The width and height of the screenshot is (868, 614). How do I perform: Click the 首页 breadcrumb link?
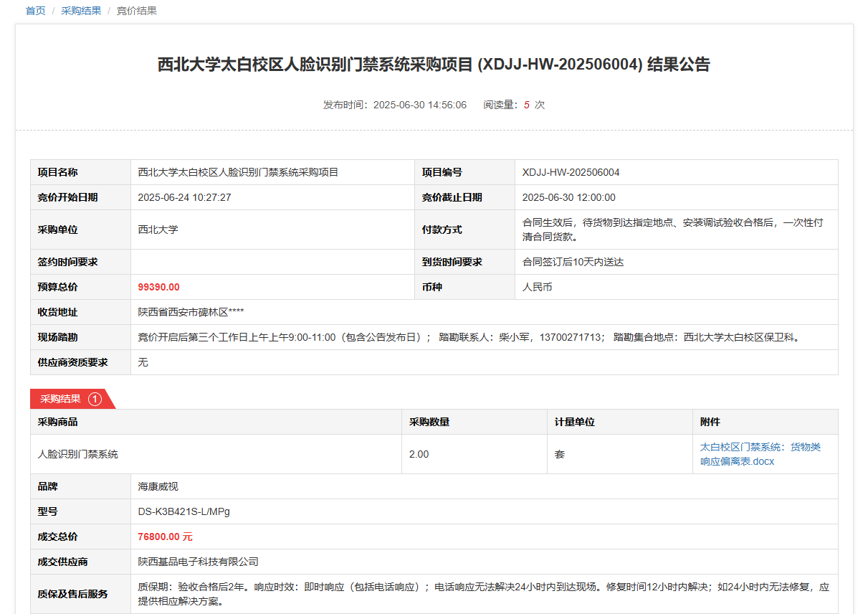35,11
